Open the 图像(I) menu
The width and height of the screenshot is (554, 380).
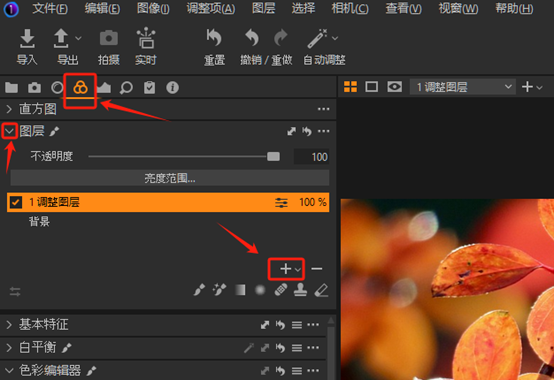[x=153, y=8]
